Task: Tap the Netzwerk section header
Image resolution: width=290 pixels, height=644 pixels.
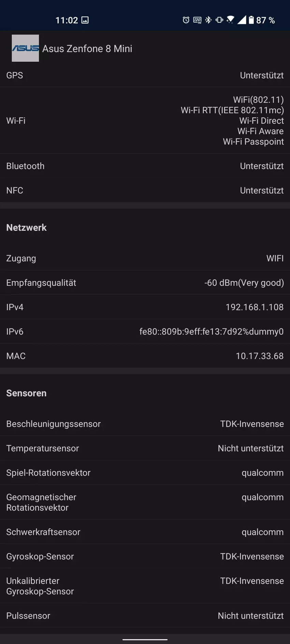Action: [26, 227]
